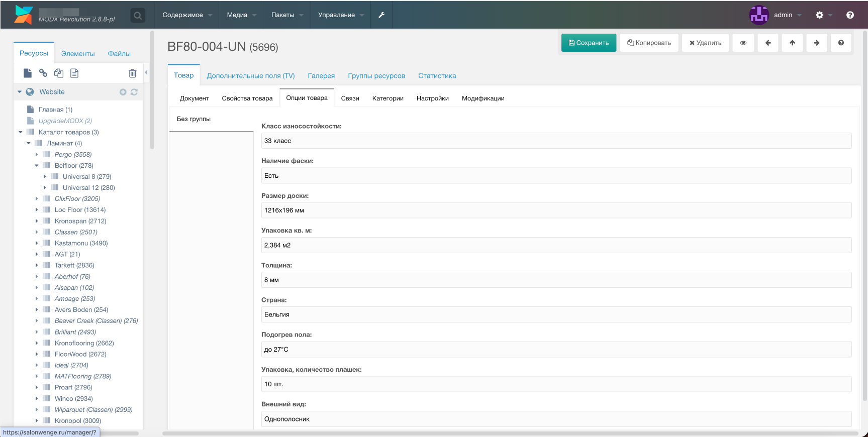Empty the trash in resource tree
Viewport: 868px width, 437px height.
(133, 73)
